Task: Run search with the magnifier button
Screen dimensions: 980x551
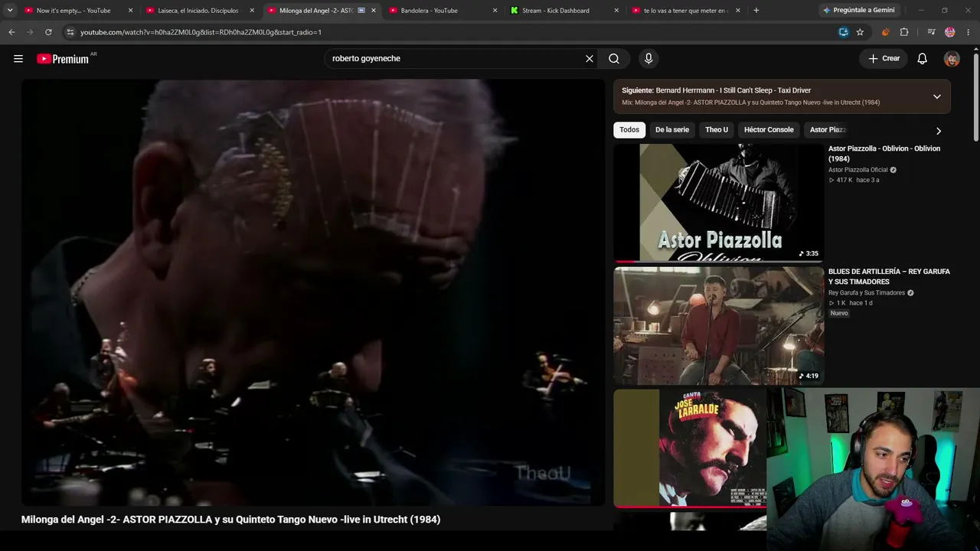Action: [x=614, y=59]
